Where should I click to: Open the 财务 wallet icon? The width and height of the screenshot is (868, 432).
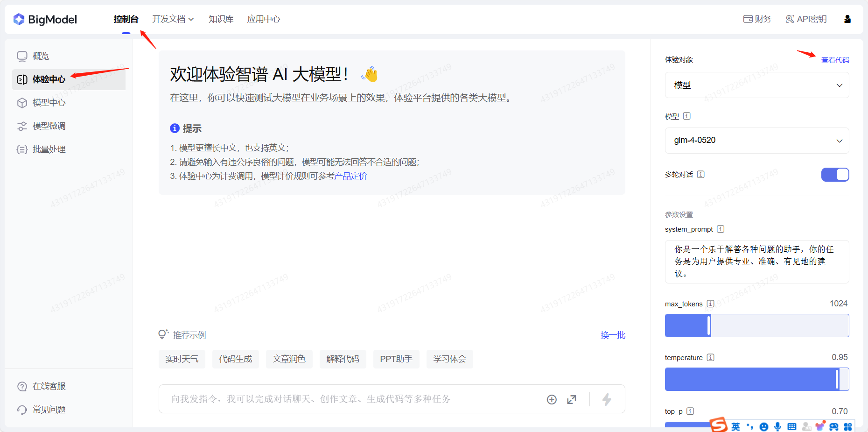[x=748, y=19]
